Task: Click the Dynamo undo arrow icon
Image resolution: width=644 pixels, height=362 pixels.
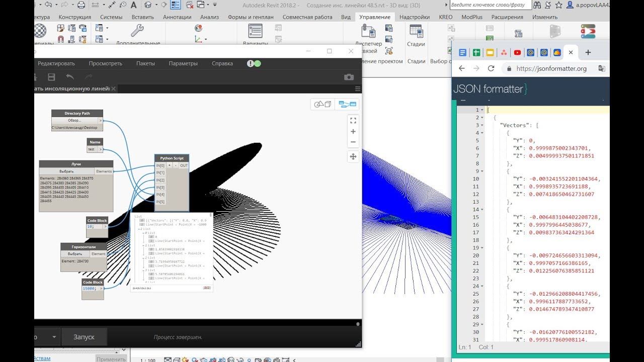Action: [x=70, y=77]
